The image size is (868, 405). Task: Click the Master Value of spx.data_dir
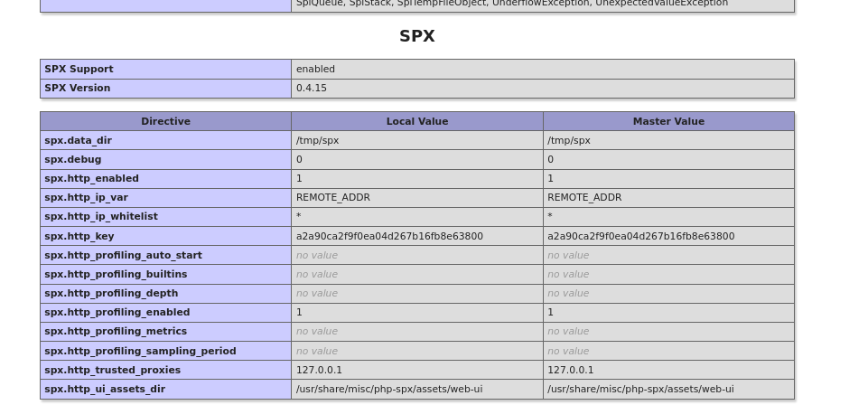coord(568,141)
